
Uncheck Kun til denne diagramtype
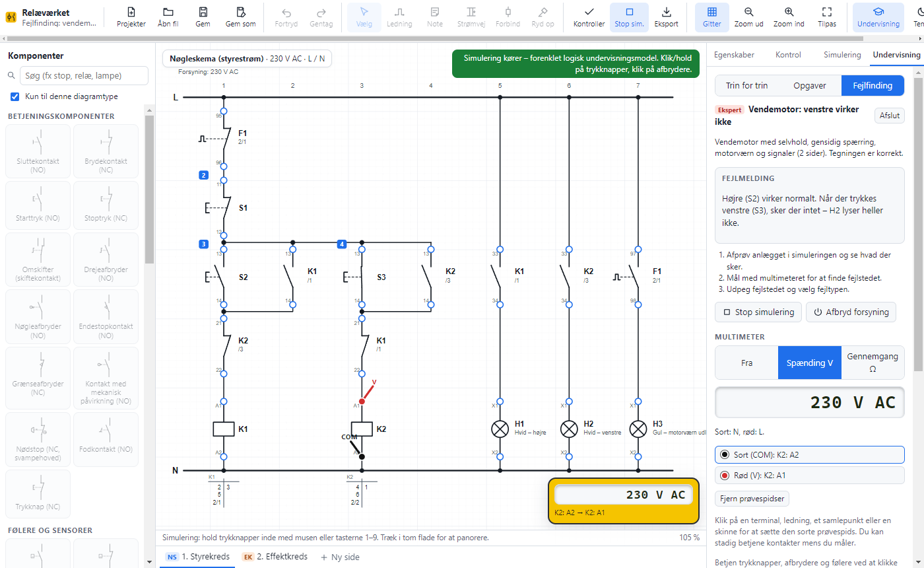click(x=15, y=96)
